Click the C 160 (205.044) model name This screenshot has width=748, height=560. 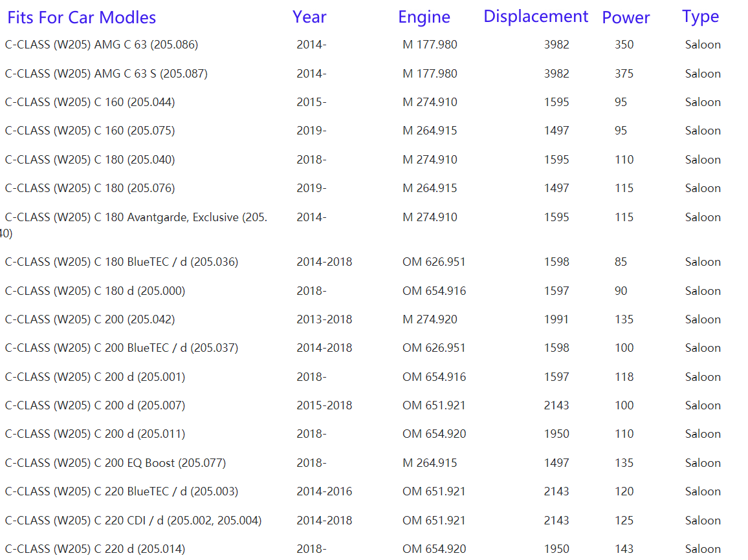[x=90, y=102]
